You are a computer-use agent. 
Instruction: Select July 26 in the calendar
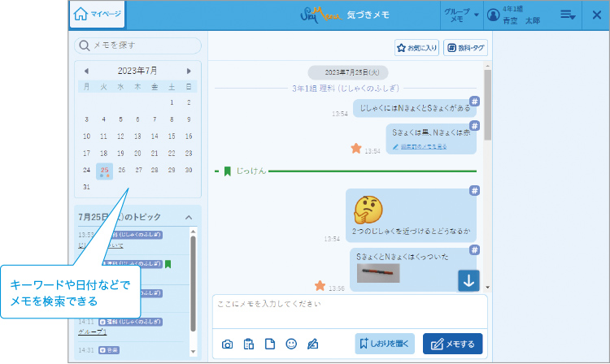[x=121, y=170]
